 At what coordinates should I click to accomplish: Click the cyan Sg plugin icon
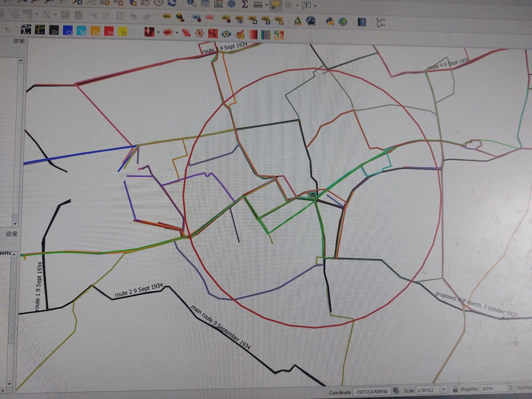(x=82, y=31)
